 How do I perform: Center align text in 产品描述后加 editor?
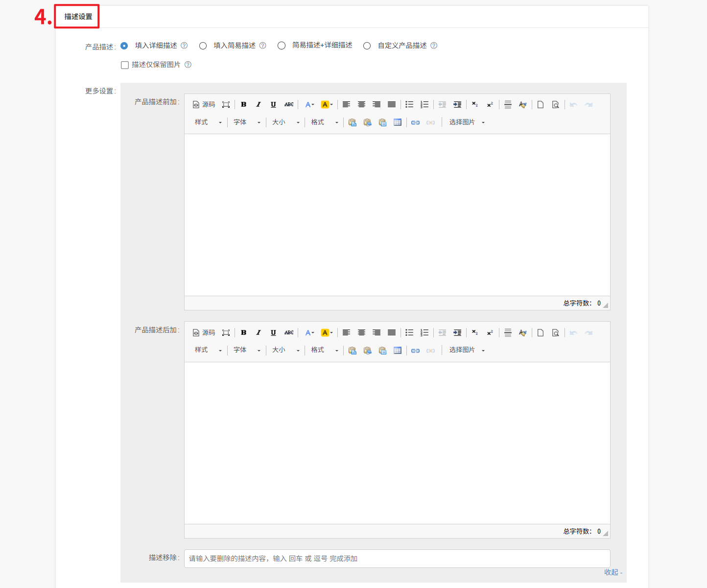(x=361, y=333)
